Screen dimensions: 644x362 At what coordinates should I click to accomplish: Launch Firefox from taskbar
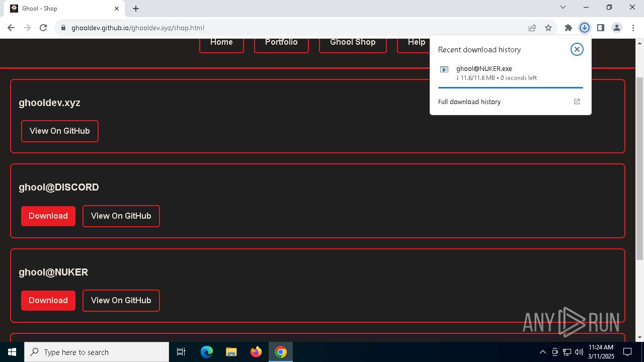256,352
